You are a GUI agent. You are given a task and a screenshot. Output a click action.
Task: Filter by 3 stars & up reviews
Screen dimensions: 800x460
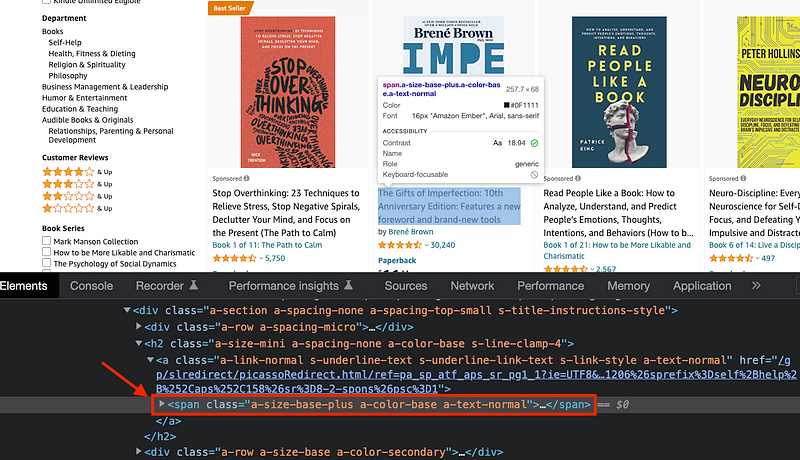tap(77, 184)
